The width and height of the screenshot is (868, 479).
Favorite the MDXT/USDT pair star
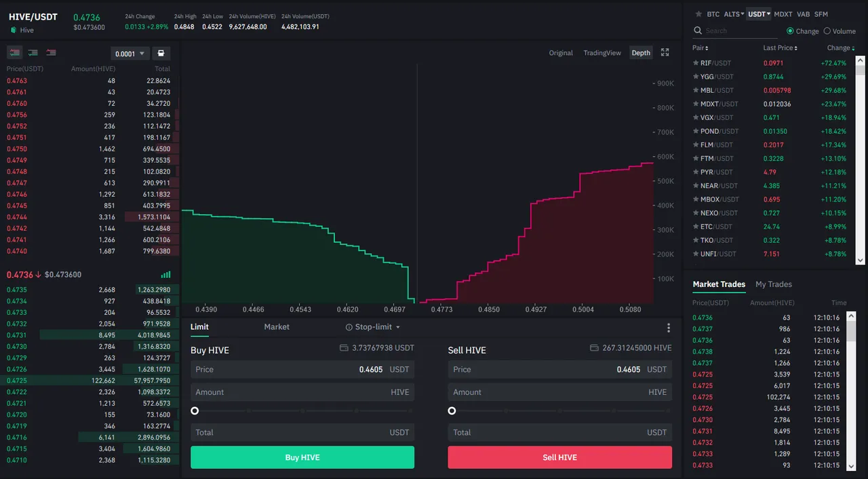tap(696, 104)
